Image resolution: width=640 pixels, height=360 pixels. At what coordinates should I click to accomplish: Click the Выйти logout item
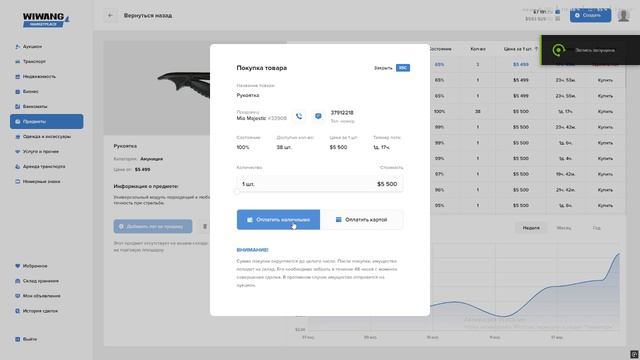(x=26, y=339)
